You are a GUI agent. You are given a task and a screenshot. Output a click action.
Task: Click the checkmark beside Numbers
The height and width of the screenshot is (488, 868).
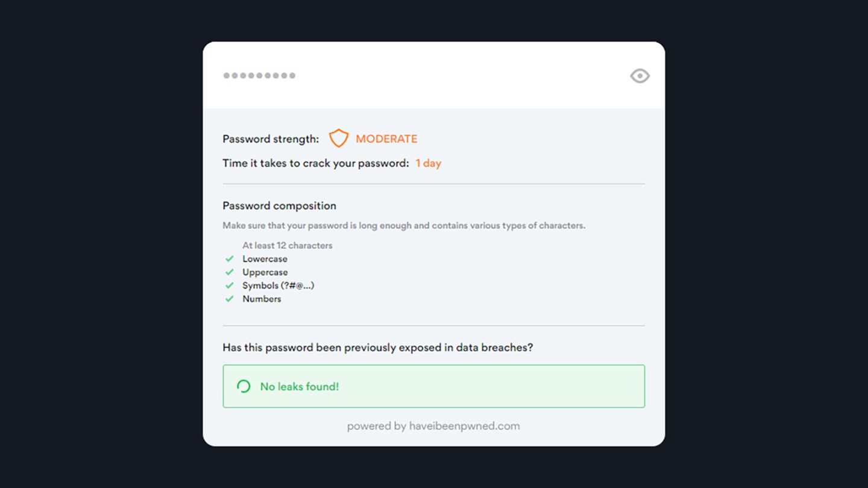click(x=230, y=298)
